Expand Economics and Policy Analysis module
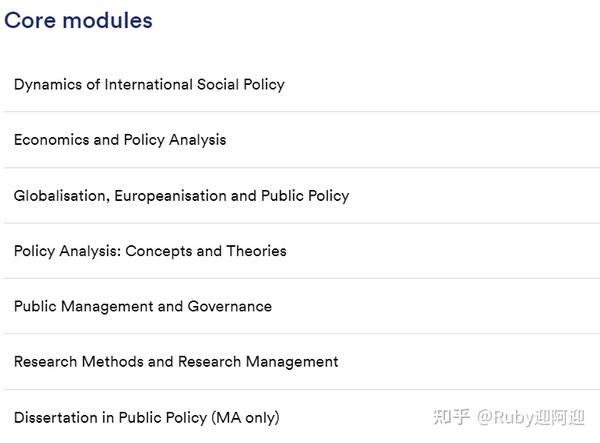 302,140
